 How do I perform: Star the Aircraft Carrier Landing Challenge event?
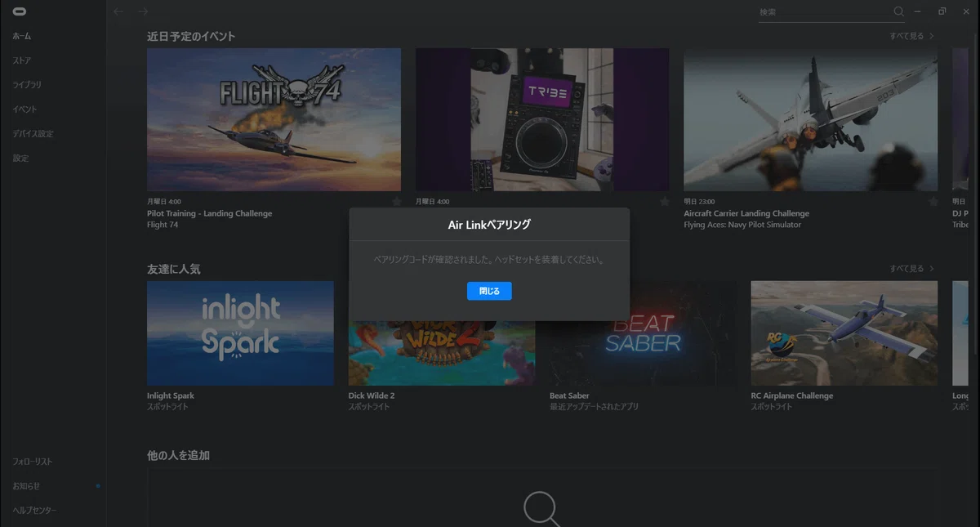pyautogui.click(x=933, y=201)
